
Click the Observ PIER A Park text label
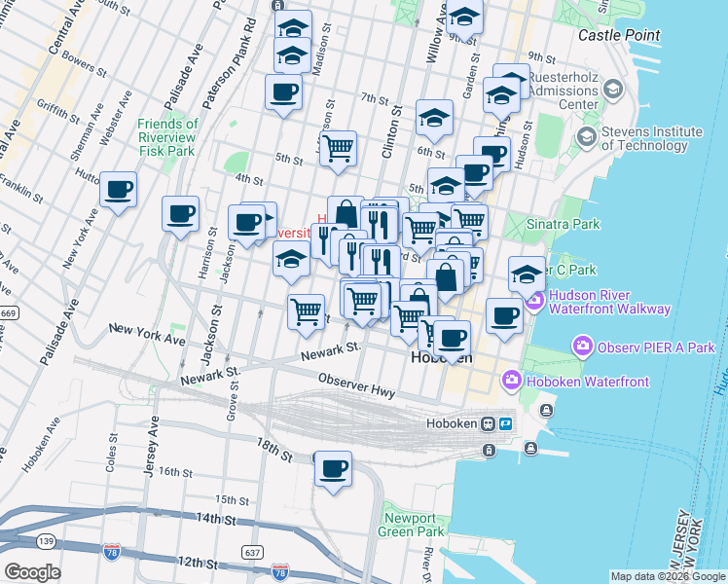pyautogui.click(x=656, y=347)
